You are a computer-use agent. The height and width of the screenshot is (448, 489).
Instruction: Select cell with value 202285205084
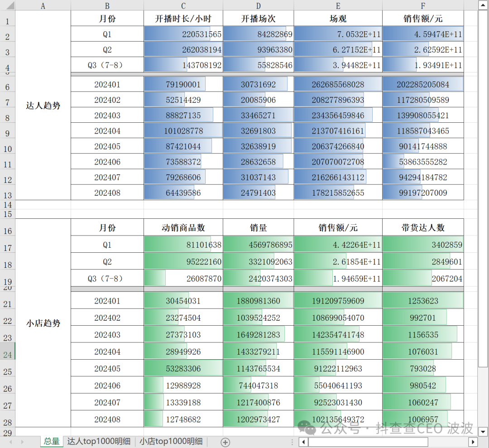(423, 84)
